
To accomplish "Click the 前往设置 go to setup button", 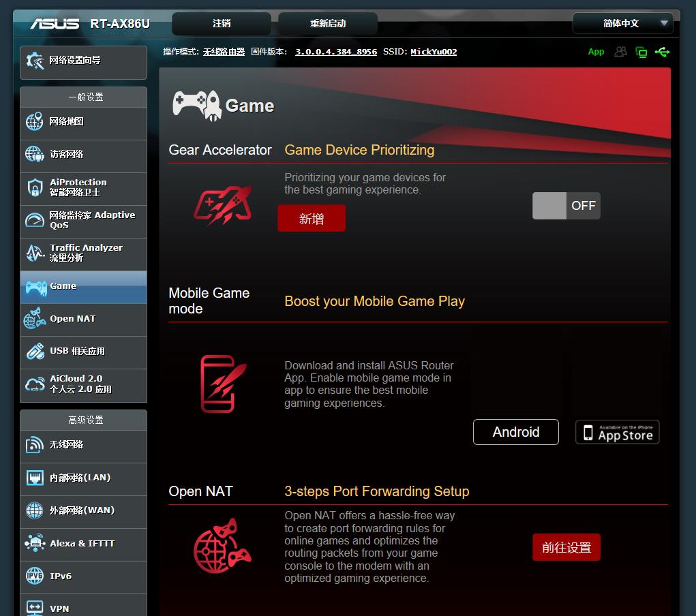I will 566,548.
